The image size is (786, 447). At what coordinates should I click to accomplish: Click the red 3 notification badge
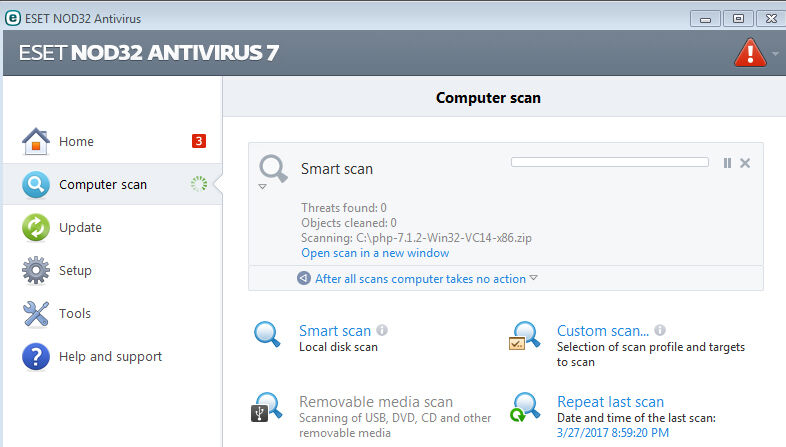click(199, 141)
